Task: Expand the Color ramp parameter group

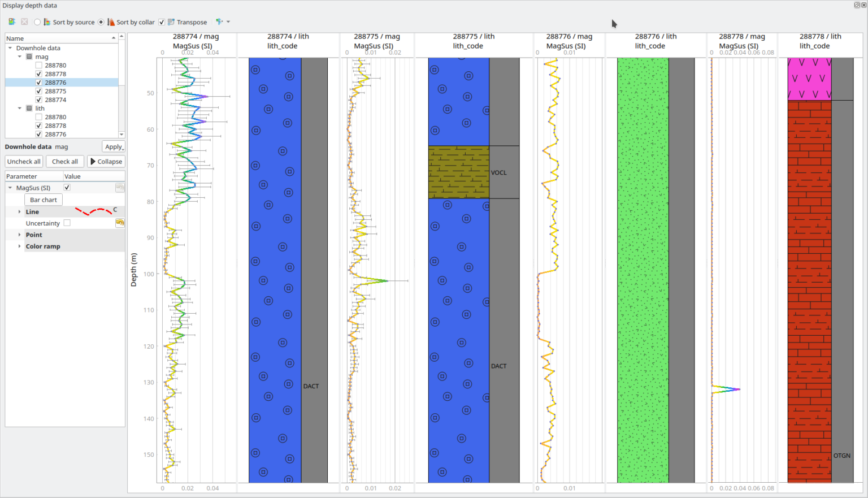Action: [x=20, y=246]
